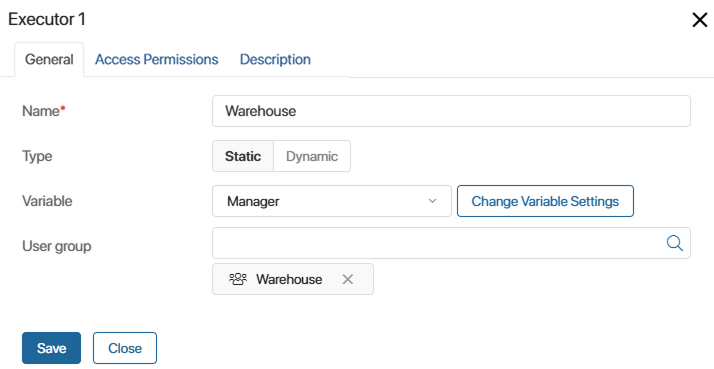Save the executor settings
Viewport: 714px width, 369px height.
pos(51,348)
